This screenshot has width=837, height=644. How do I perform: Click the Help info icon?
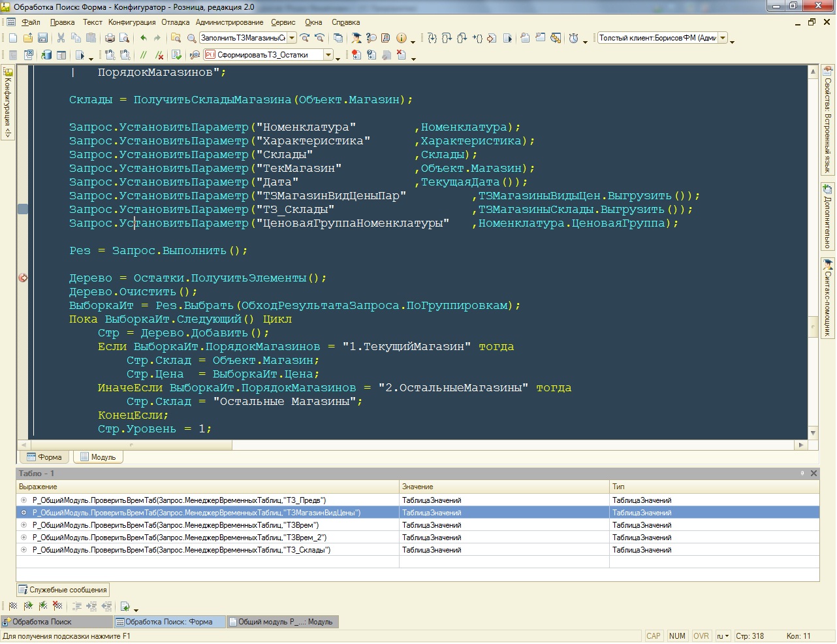coord(402,38)
